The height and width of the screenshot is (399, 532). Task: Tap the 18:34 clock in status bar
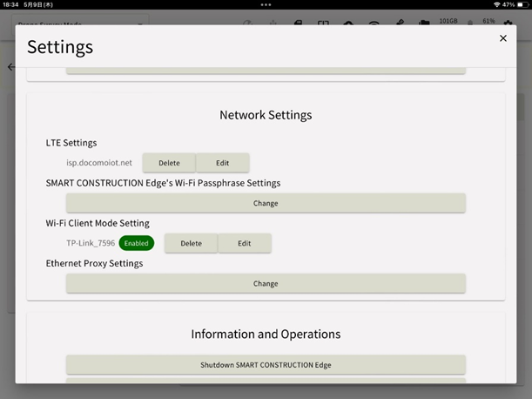[x=10, y=4]
